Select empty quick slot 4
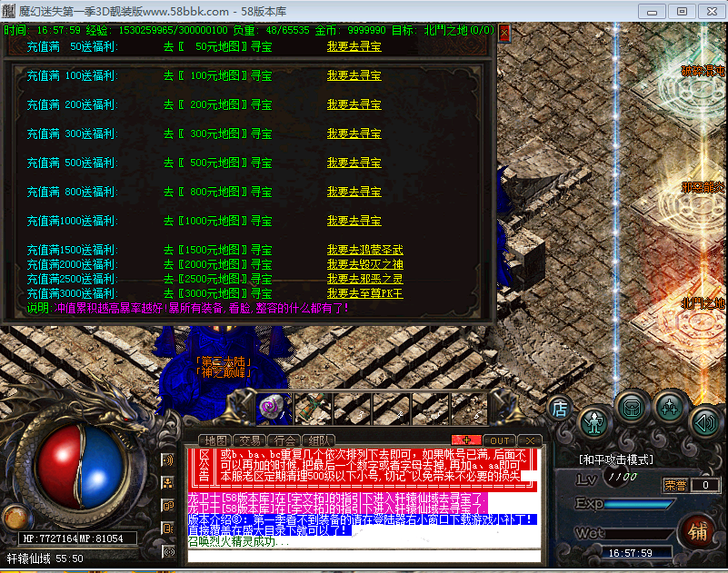The image size is (728, 573). pyautogui.click(x=391, y=409)
